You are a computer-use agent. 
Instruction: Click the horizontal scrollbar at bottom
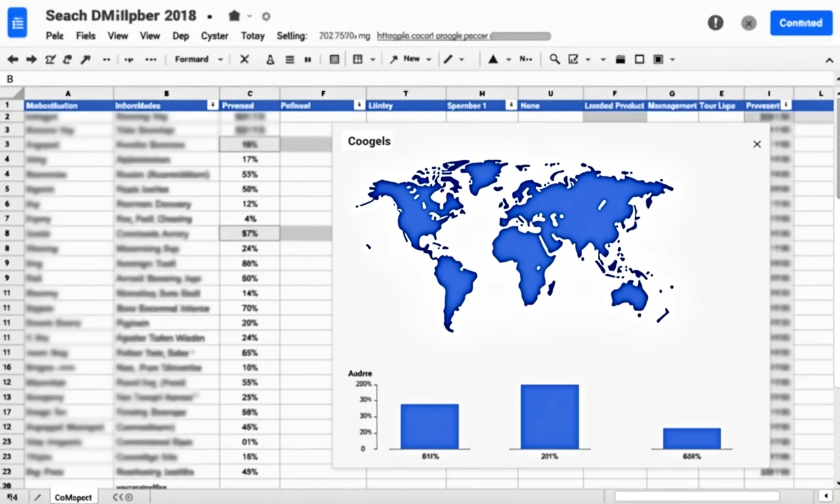pos(696,496)
